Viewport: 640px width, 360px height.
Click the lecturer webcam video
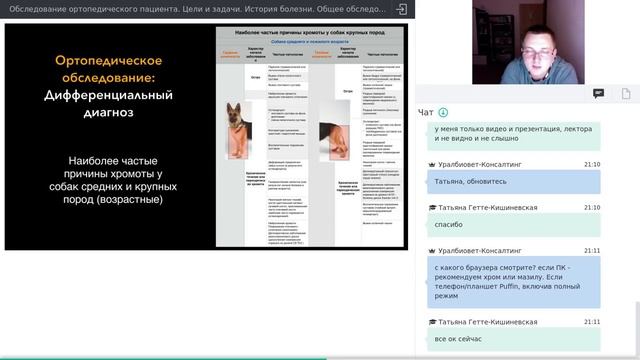[x=528, y=42]
